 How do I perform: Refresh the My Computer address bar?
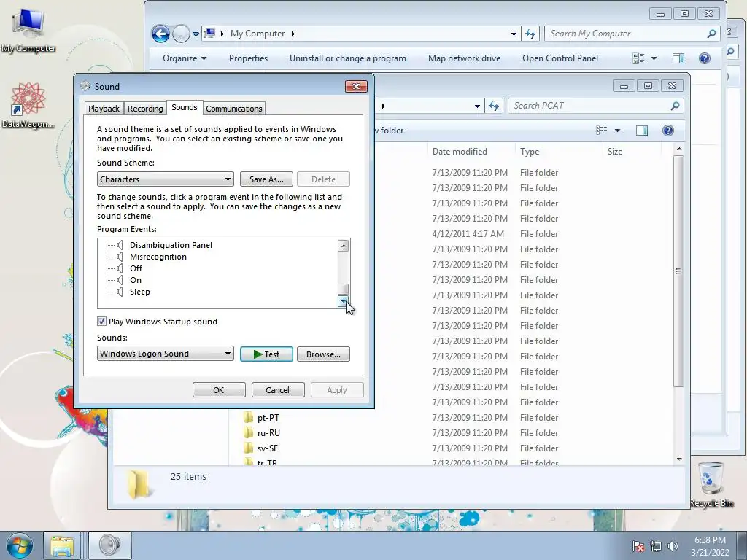(530, 34)
